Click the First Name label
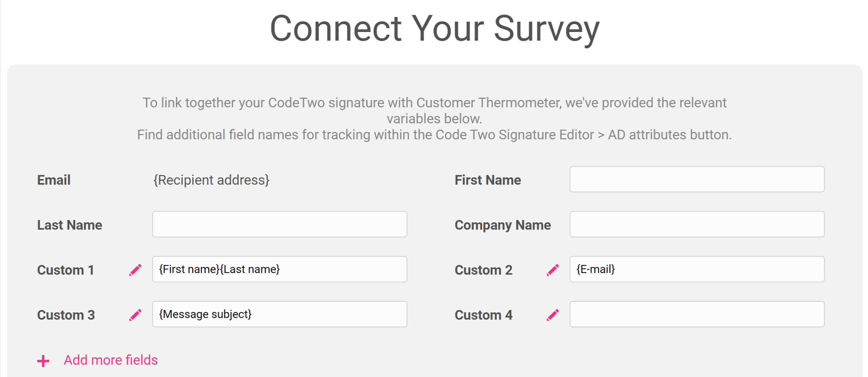Screen dimensions: 868x377 pos(488,180)
